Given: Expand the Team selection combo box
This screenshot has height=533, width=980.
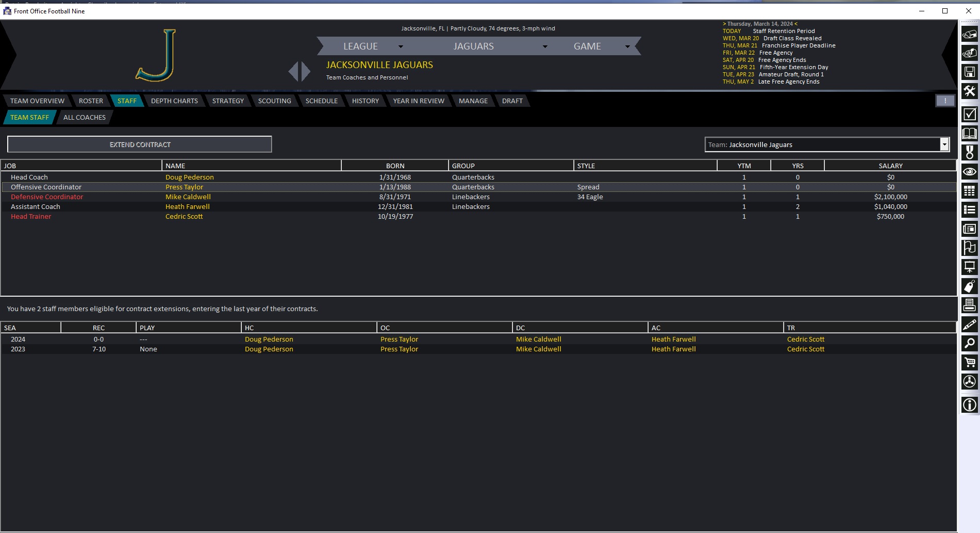Looking at the screenshot, I should tap(944, 144).
